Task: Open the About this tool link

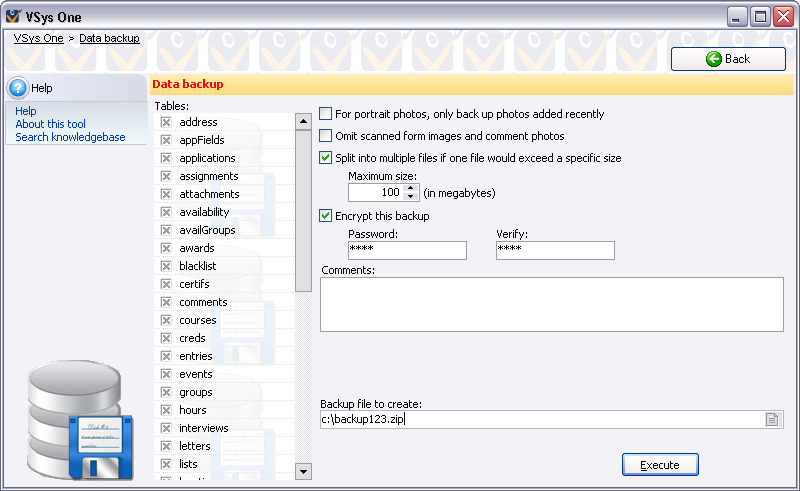Action: click(51, 124)
